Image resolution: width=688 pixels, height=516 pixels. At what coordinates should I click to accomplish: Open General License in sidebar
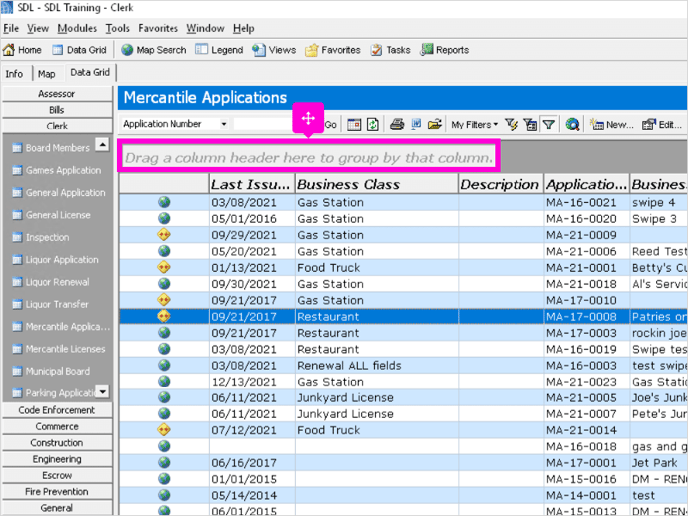[x=51, y=215]
